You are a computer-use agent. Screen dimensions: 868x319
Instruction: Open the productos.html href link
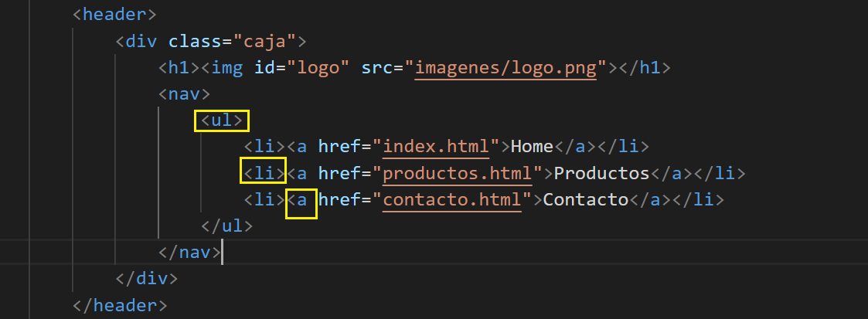458,172
